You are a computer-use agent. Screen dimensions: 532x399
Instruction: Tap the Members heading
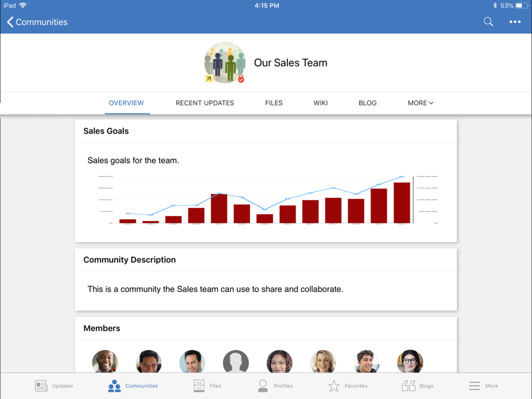pos(102,328)
